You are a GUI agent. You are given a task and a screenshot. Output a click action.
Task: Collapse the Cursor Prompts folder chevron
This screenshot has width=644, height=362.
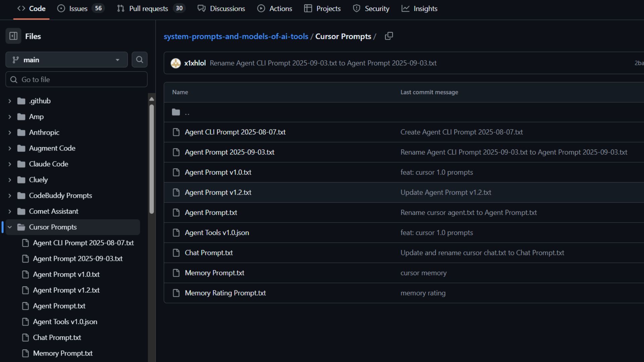click(10, 227)
